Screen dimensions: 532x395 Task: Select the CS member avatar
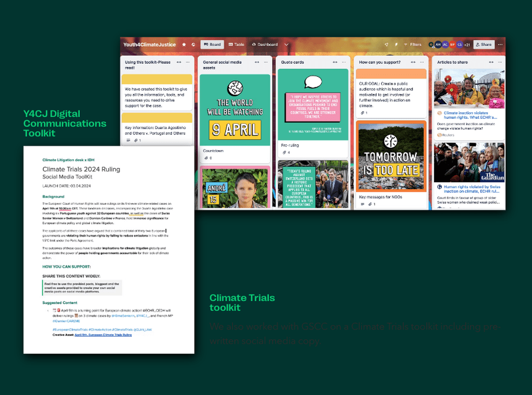[459, 44]
